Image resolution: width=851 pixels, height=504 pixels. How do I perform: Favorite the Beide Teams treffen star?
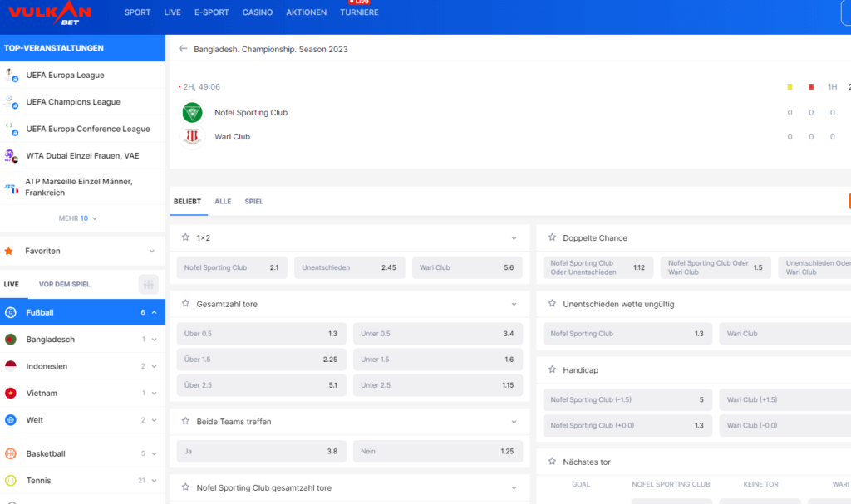185,422
